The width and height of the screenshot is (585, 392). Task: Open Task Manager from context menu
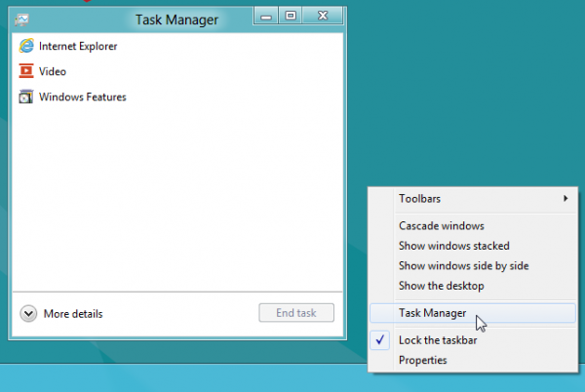(x=473, y=313)
